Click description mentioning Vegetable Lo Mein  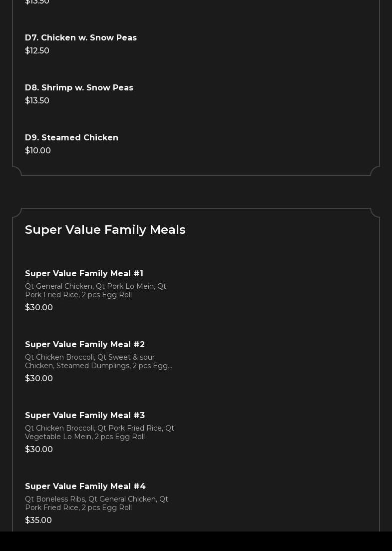point(100,433)
